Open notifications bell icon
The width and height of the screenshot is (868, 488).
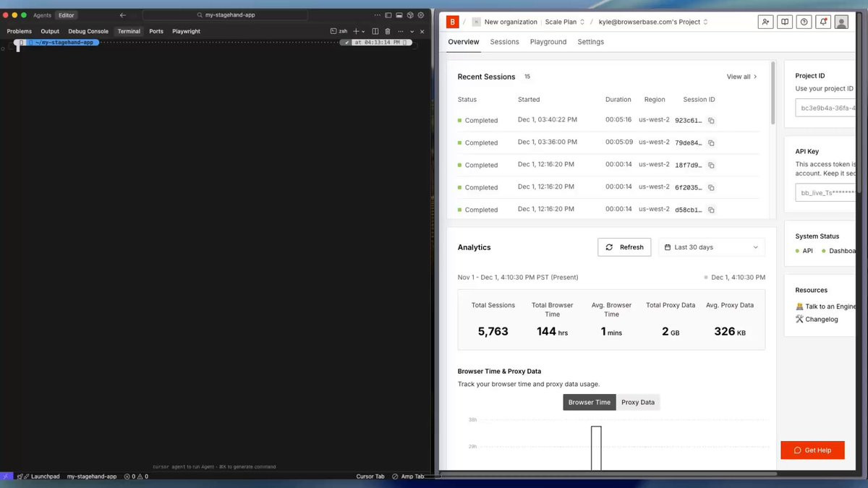click(x=822, y=22)
